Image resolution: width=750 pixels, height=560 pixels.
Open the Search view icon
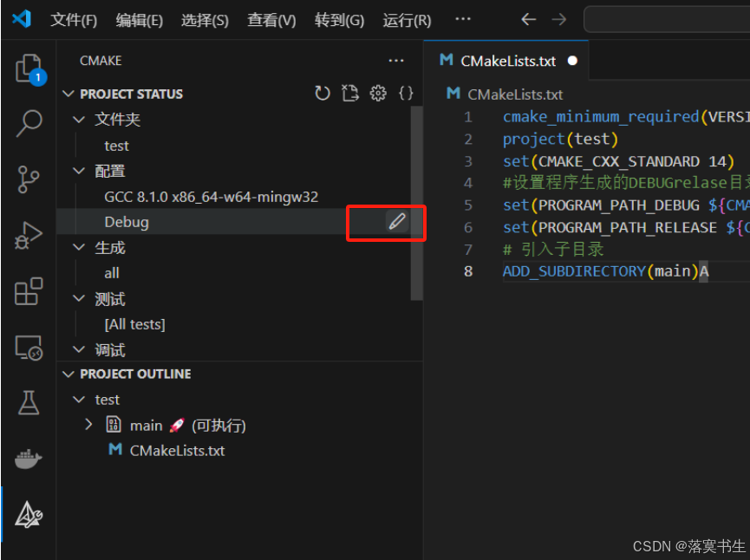click(x=29, y=123)
